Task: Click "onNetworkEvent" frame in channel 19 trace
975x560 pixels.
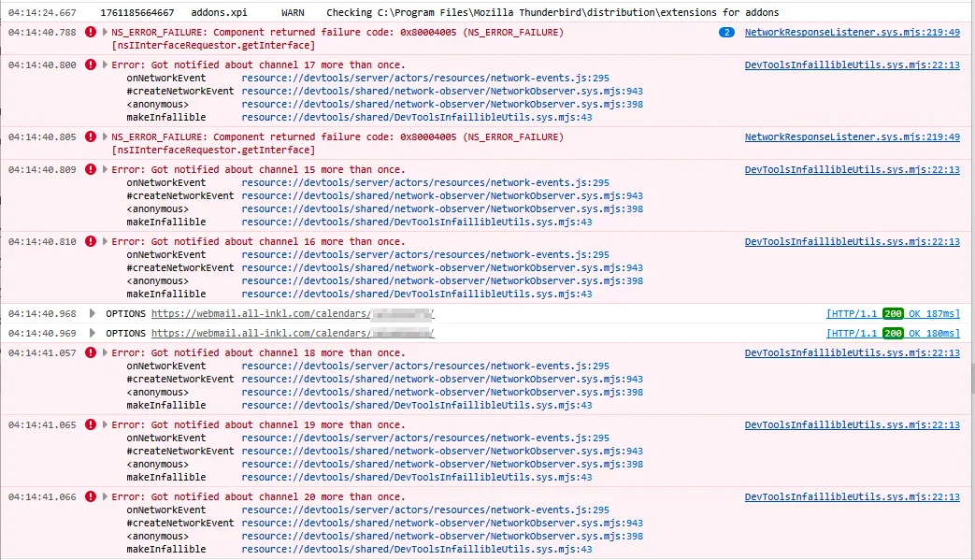Action: click(x=166, y=438)
